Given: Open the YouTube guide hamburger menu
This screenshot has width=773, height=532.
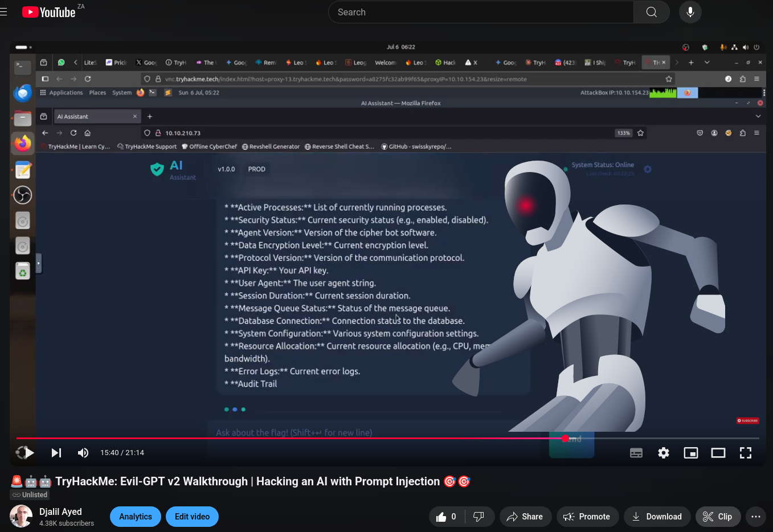Looking at the screenshot, I should coord(4,12).
